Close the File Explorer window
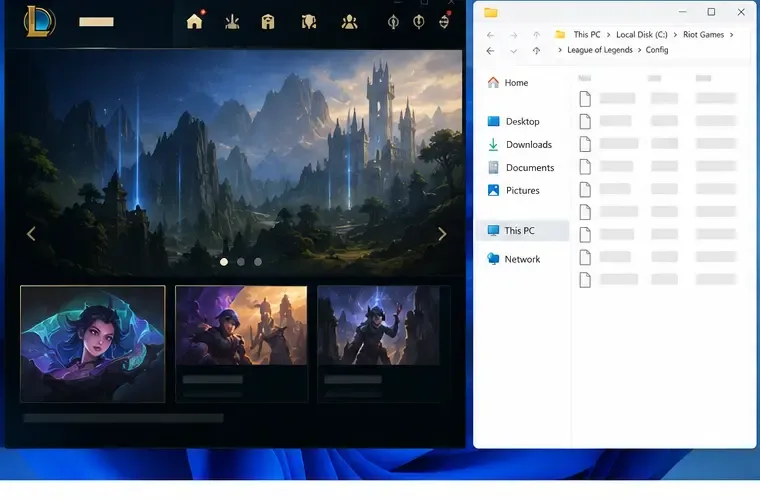The width and height of the screenshot is (760, 500). [741, 12]
